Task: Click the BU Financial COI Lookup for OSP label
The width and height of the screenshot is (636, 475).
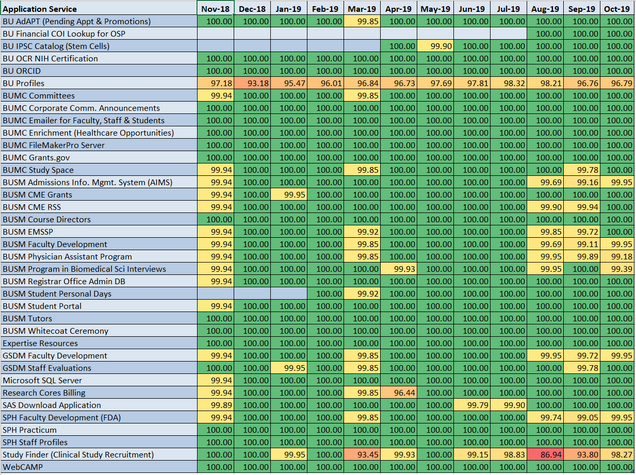Action: [99, 34]
